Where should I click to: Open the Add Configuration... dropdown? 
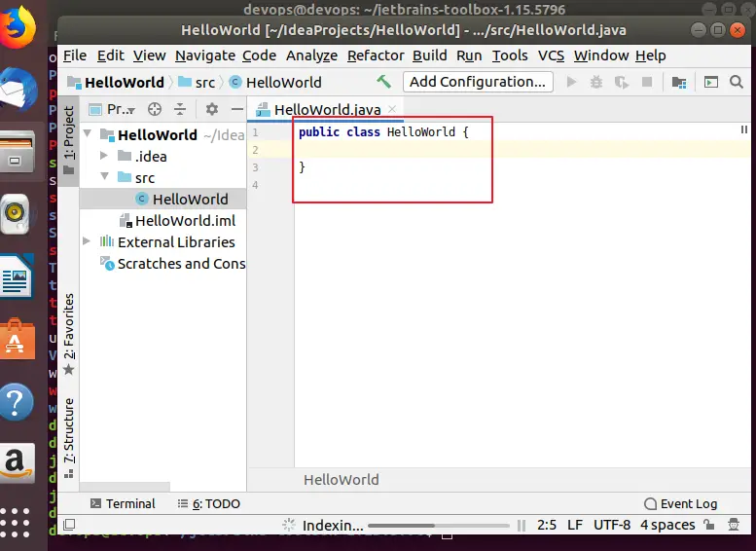click(x=478, y=82)
